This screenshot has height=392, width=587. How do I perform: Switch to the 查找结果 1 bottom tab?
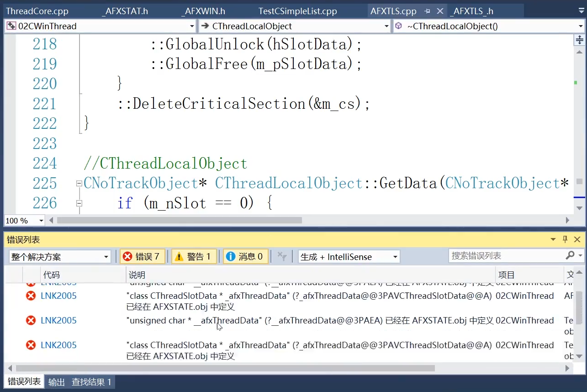(x=91, y=382)
